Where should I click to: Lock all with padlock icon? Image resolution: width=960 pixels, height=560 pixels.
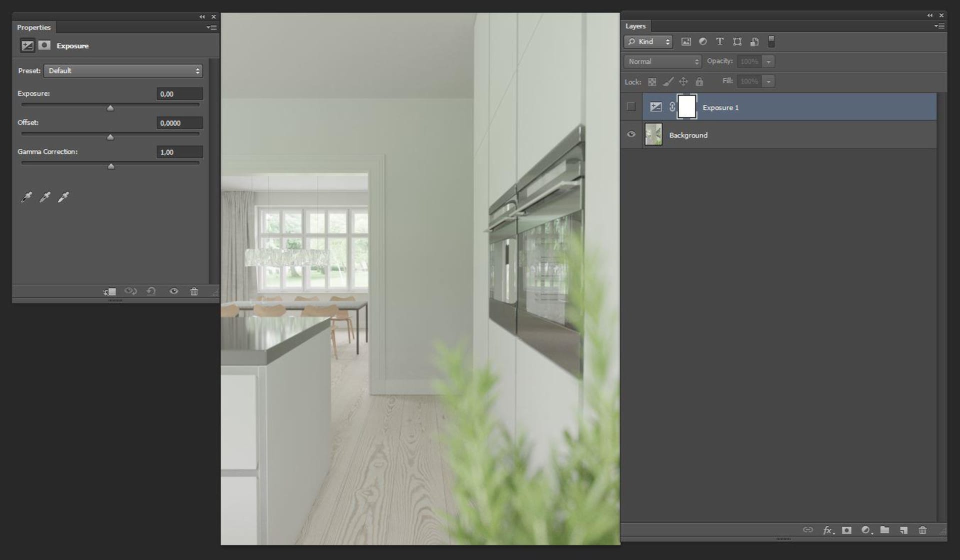pyautogui.click(x=699, y=81)
